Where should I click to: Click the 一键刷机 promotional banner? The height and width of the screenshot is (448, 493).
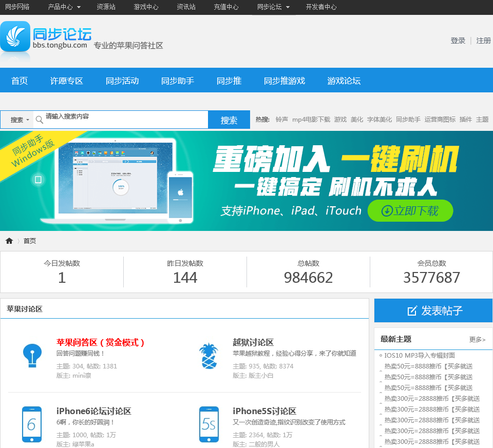pyautogui.click(x=246, y=181)
